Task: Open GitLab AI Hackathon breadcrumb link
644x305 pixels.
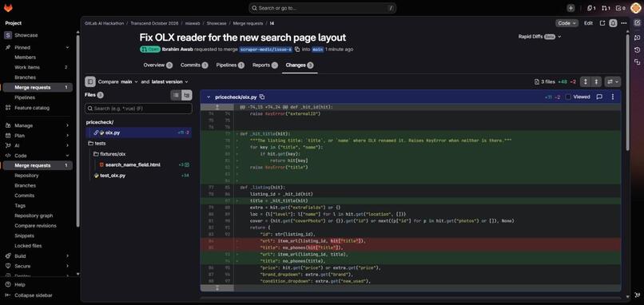Action: click(105, 23)
